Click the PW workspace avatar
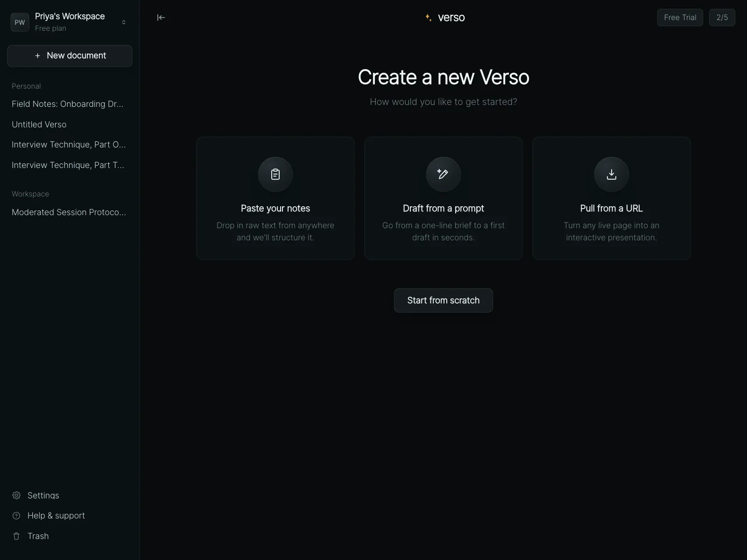Viewport: 747px width, 560px height. 20,22
